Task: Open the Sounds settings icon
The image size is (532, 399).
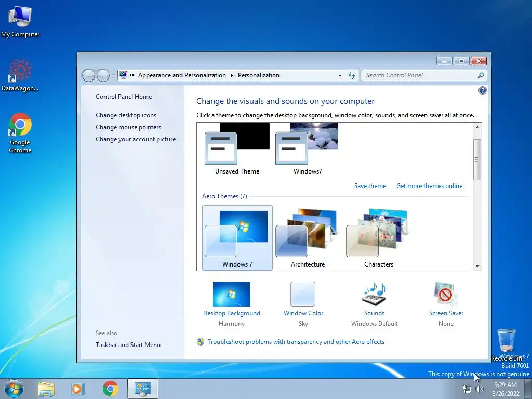Action: [x=374, y=294]
